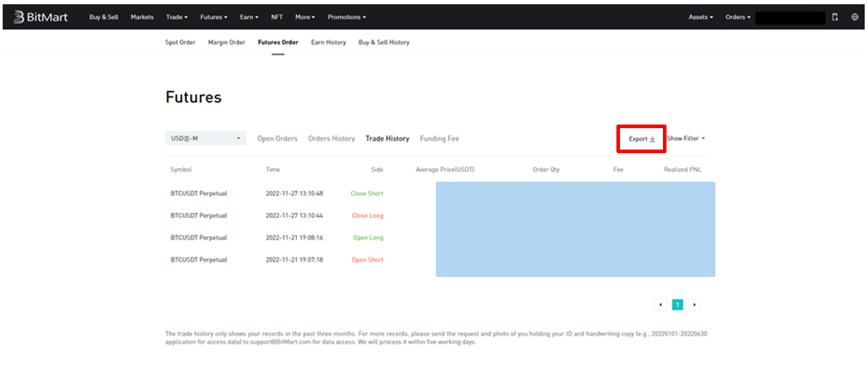This screenshot has height=367, width=868.
Task: Click the BitMart logo
Action: pyautogui.click(x=41, y=17)
